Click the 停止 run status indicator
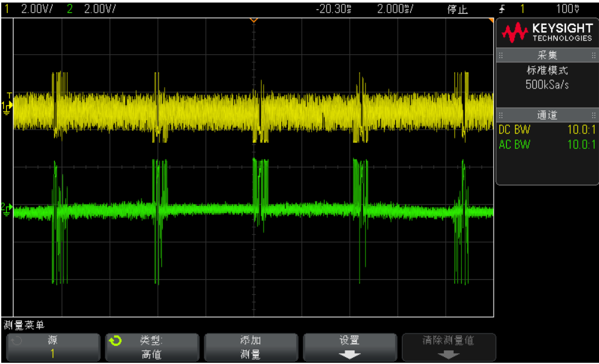The height and width of the screenshot is (364, 599). click(458, 9)
